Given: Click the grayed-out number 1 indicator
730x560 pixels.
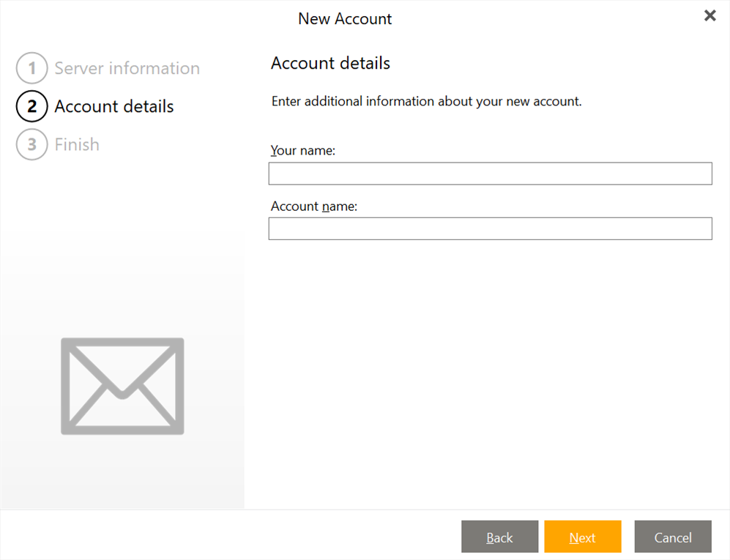Looking at the screenshot, I should [31, 68].
